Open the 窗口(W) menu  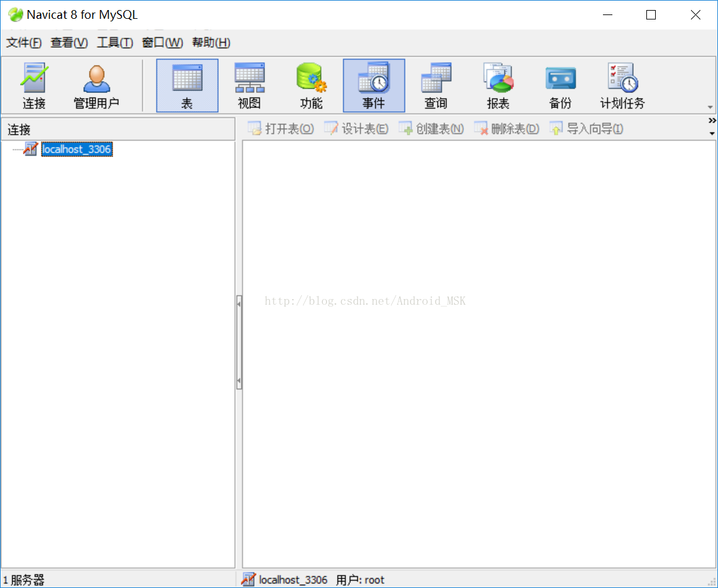[x=163, y=43]
